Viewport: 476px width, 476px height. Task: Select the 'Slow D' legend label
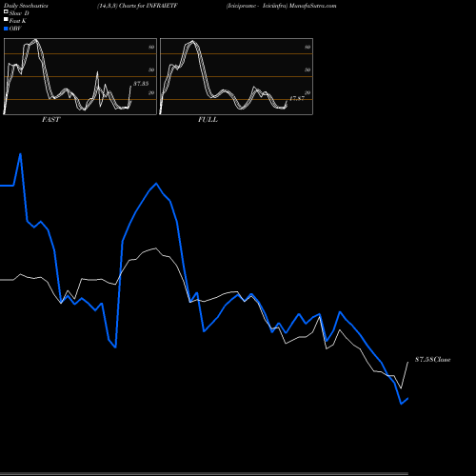point(19,13)
